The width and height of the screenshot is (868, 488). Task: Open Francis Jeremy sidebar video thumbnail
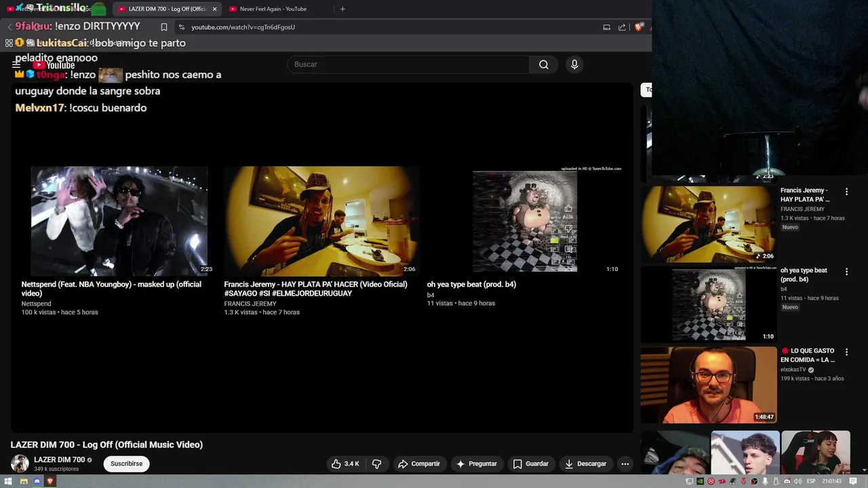(709, 224)
